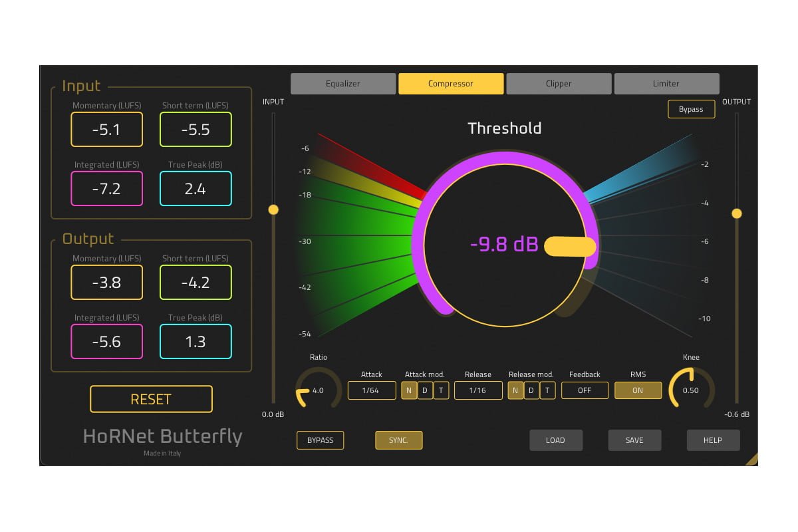Open the Attack 1/64 value box
This screenshot has height=532, width=798.
point(372,390)
